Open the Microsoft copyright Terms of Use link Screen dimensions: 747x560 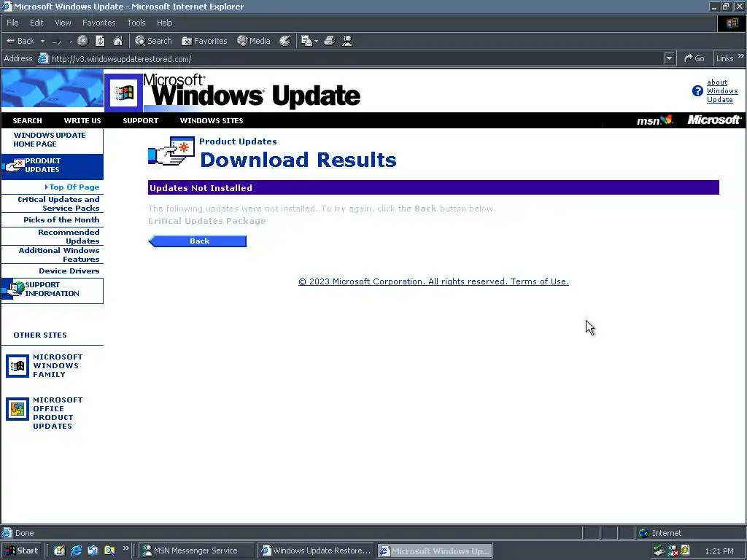(433, 281)
